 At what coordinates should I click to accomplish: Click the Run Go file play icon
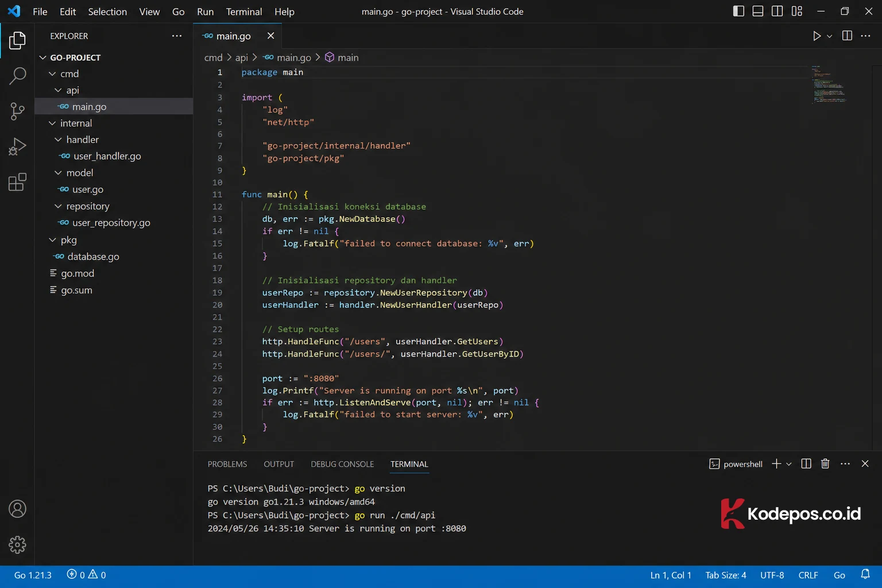click(817, 36)
